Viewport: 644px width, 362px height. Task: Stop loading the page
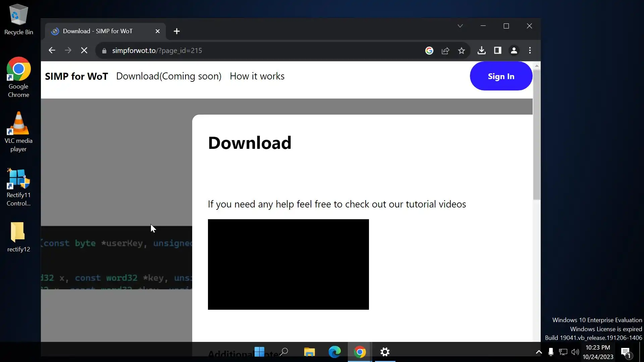(84, 51)
